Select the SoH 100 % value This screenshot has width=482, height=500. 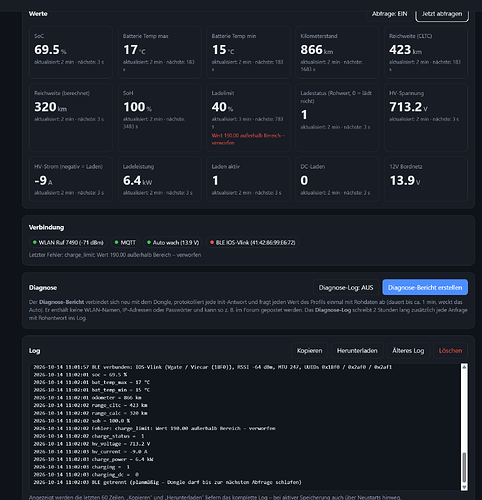tap(137, 107)
